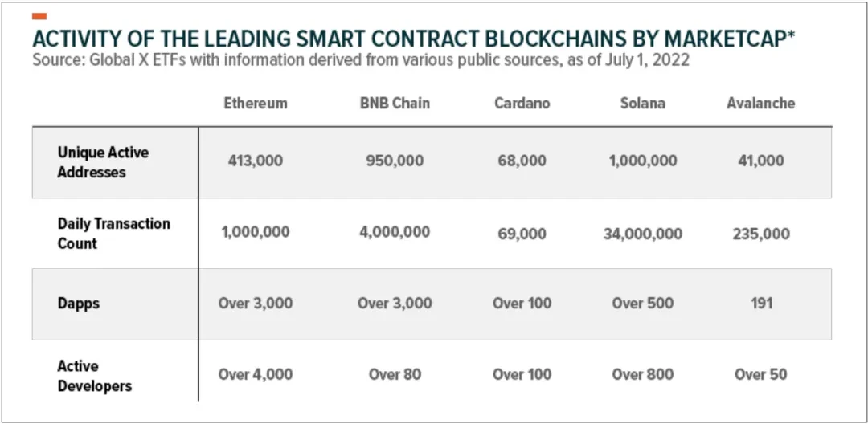Image resolution: width=868 pixels, height=424 pixels.
Task: Click Avalanche's 235,000 transaction count cell
Action: pyautogui.click(x=760, y=234)
